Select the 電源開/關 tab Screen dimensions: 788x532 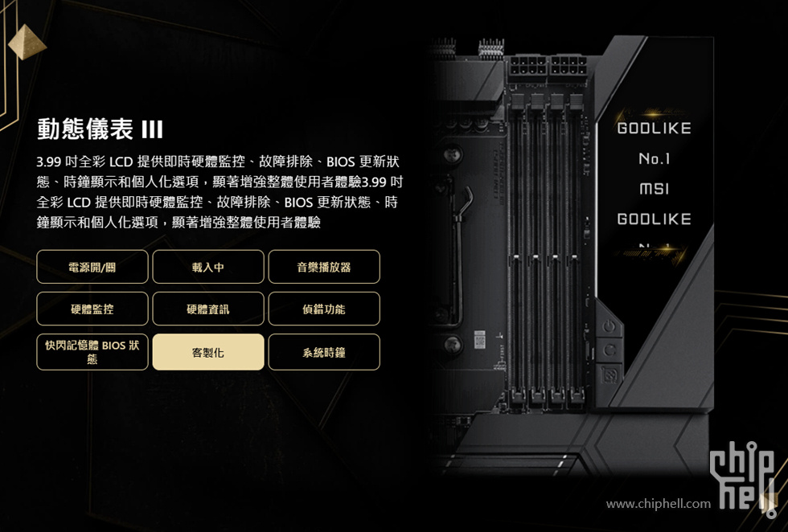[x=92, y=267]
